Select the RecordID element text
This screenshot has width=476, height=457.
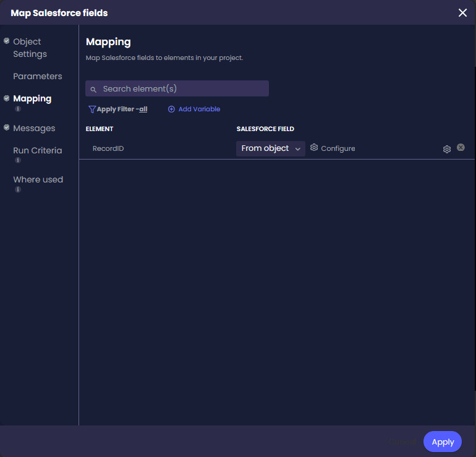click(108, 148)
